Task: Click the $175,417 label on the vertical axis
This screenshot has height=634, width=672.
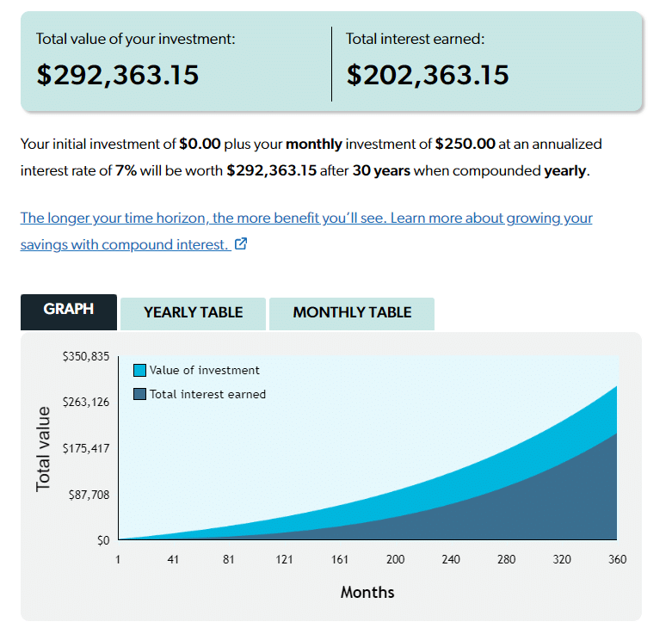Action: (86, 448)
